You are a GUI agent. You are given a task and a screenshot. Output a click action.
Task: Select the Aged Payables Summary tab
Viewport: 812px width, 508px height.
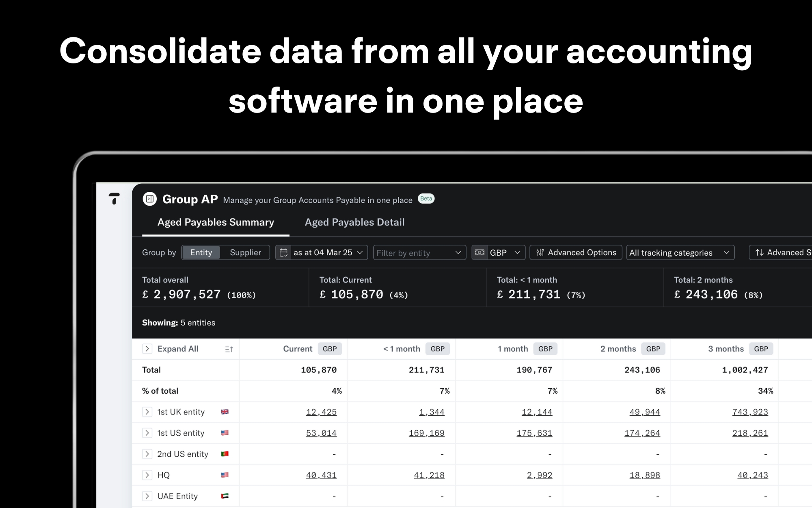point(216,222)
